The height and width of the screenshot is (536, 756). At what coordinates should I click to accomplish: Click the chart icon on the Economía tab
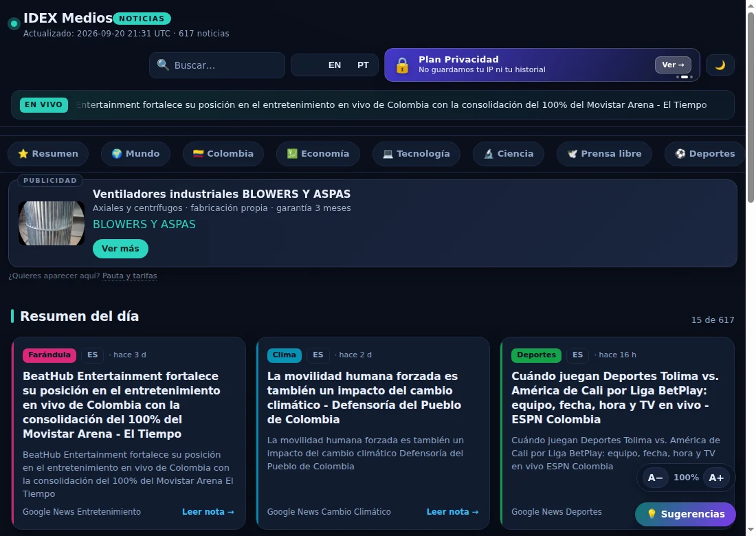292,154
